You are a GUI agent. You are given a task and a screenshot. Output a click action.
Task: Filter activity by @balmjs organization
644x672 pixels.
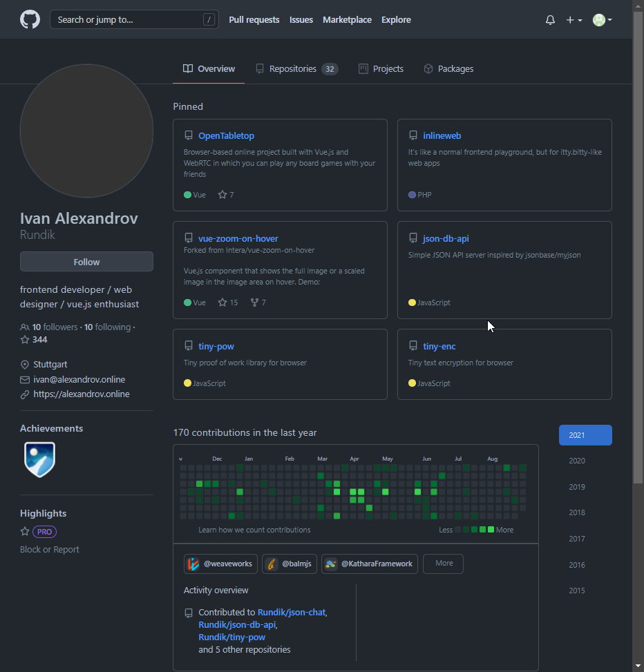click(290, 564)
